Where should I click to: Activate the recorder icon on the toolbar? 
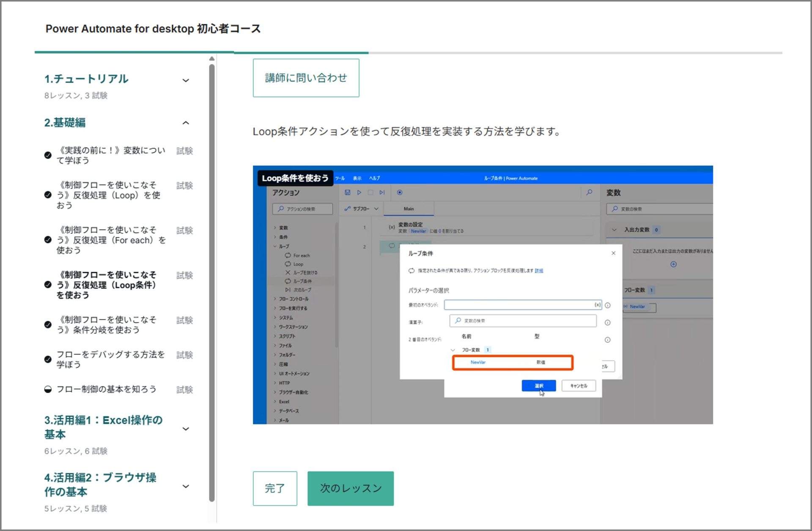(x=399, y=192)
